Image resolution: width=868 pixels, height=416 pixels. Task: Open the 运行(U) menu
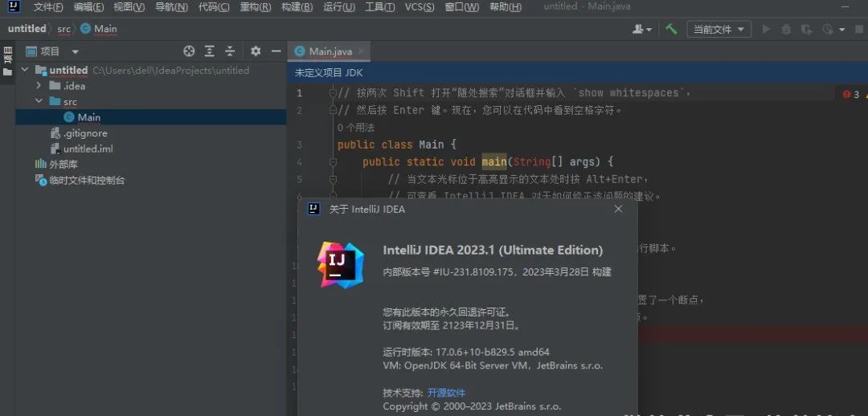339,7
